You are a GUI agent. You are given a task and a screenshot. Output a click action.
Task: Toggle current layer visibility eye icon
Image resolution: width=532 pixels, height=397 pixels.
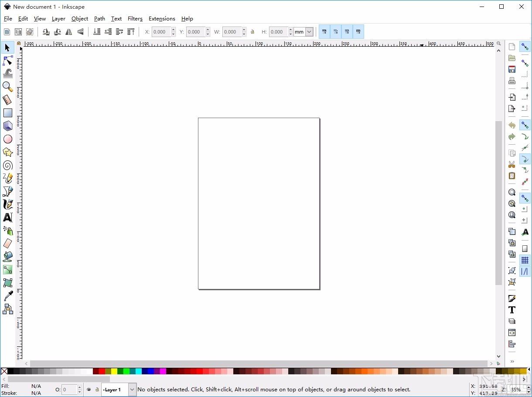coord(89,390)
